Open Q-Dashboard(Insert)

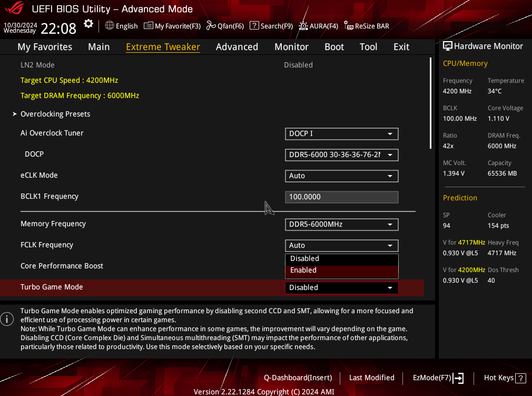pyautogui.click(x=298, y=378)
